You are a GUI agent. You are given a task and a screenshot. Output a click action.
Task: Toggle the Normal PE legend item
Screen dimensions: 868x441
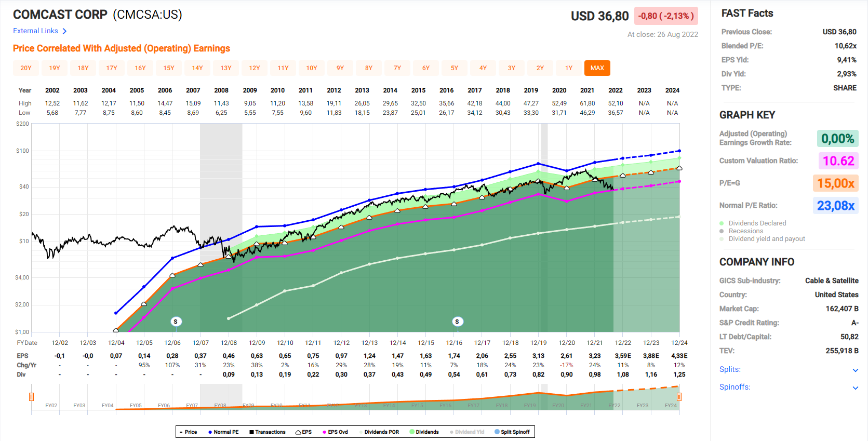coord(223,432)
